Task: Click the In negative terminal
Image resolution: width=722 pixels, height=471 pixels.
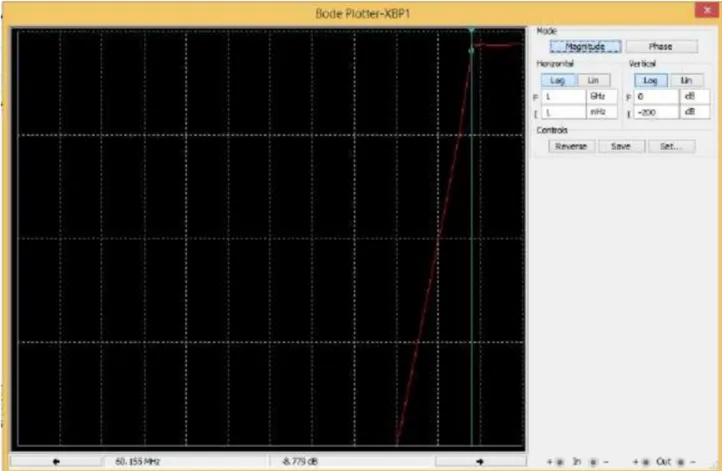Action: 594,462
